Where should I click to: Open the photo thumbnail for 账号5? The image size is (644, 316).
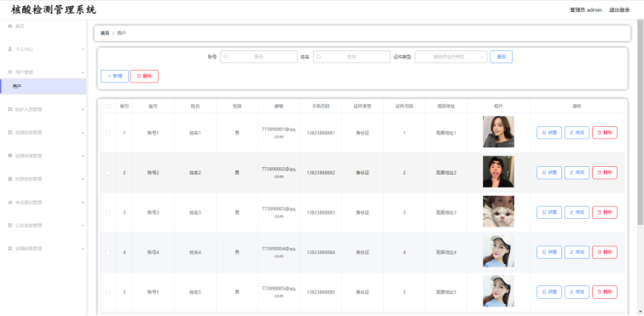[x=498, y=291]
